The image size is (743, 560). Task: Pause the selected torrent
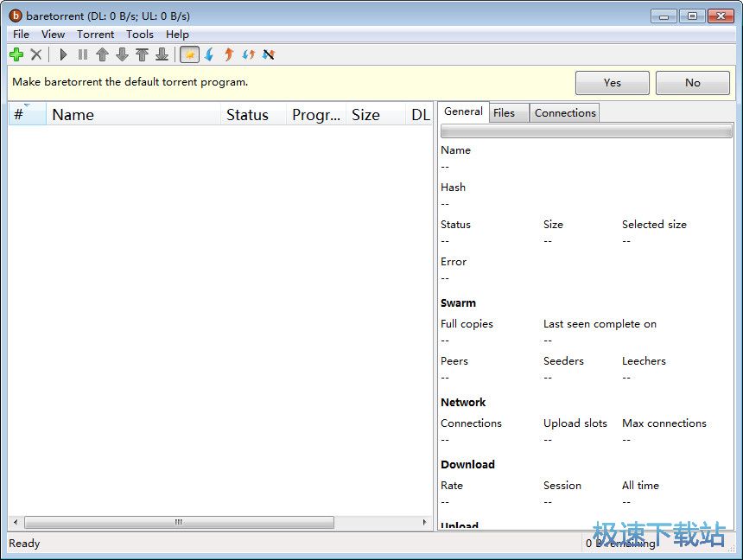coord(82,54)
